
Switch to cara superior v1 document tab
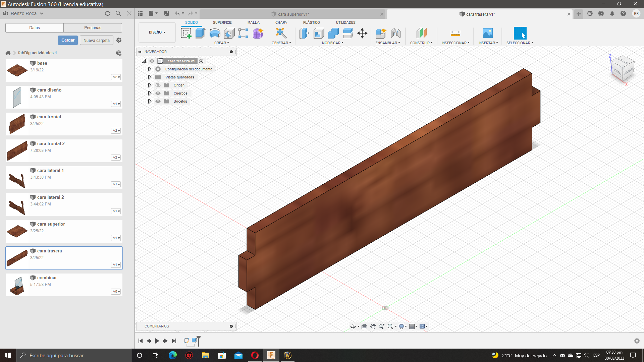[293, 14]
